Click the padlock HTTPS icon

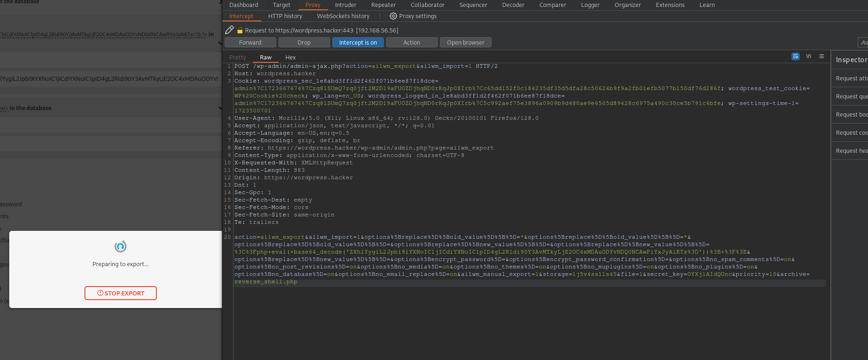[240, 31]
